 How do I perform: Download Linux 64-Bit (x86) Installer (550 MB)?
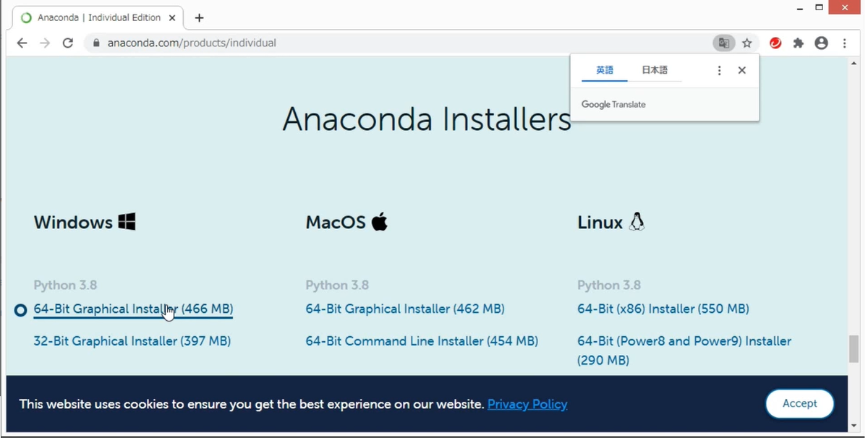point(663,309)
